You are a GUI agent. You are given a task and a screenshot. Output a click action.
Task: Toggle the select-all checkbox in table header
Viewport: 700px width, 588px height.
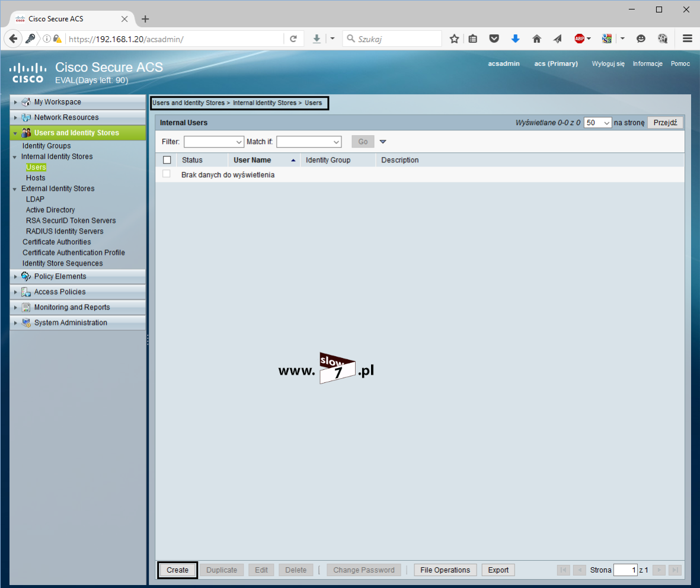click(x=167, y=160)
